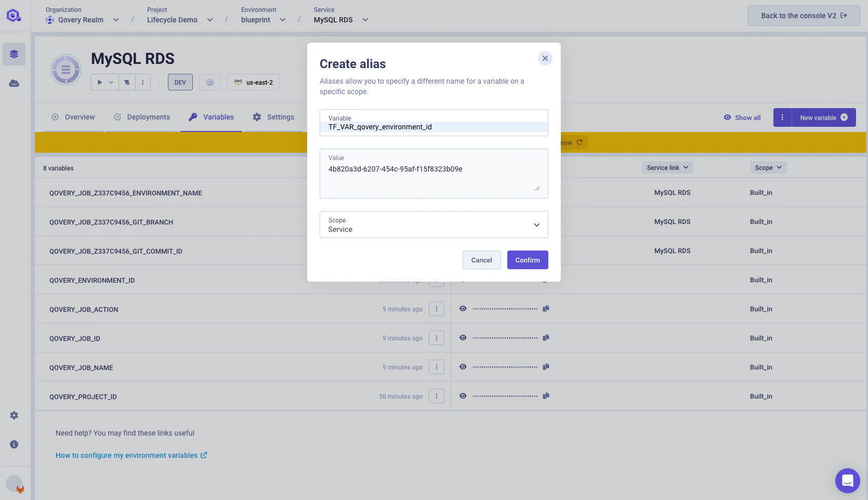Copy the QOVERY_JOB_ACTION value
This screenshot has height=500, width=868.
546,309
